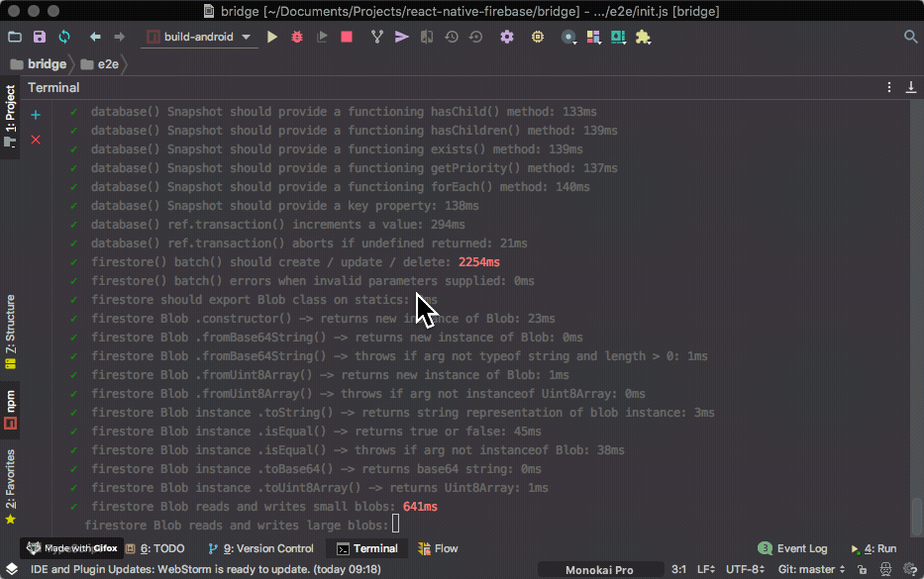Click the terminal cursor input area
The height and width of the screenshot is (579, 924).
click(x=395, y=523)
